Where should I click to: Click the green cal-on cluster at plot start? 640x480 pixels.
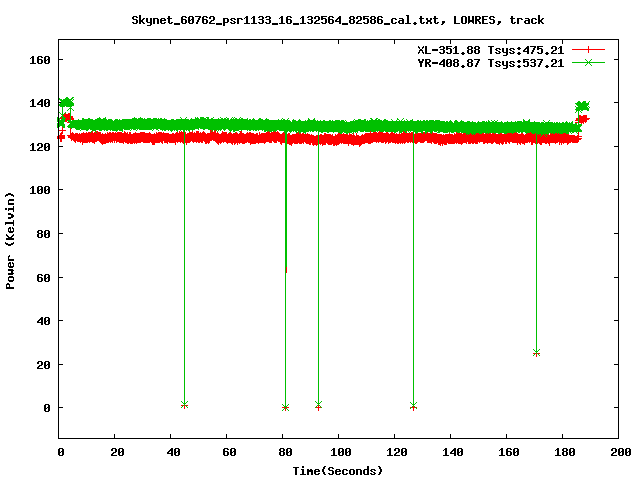pos(67,102)
